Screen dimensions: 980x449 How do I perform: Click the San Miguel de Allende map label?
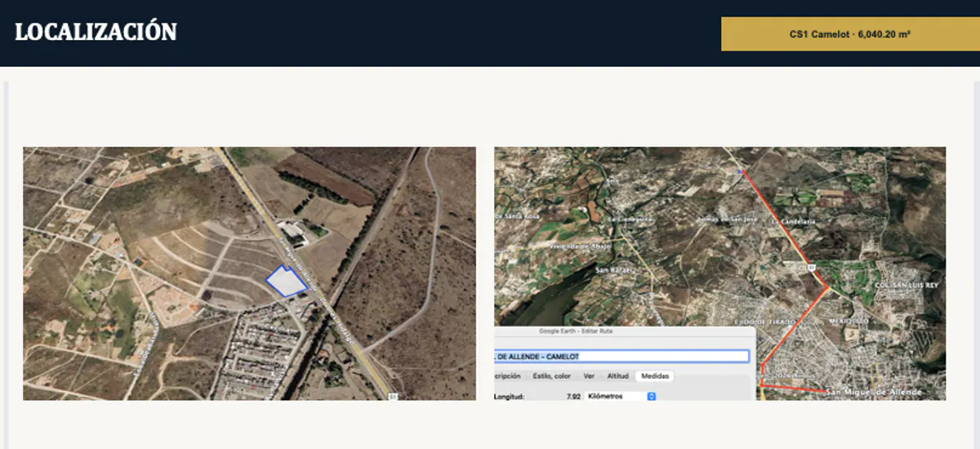coord(874,392)
